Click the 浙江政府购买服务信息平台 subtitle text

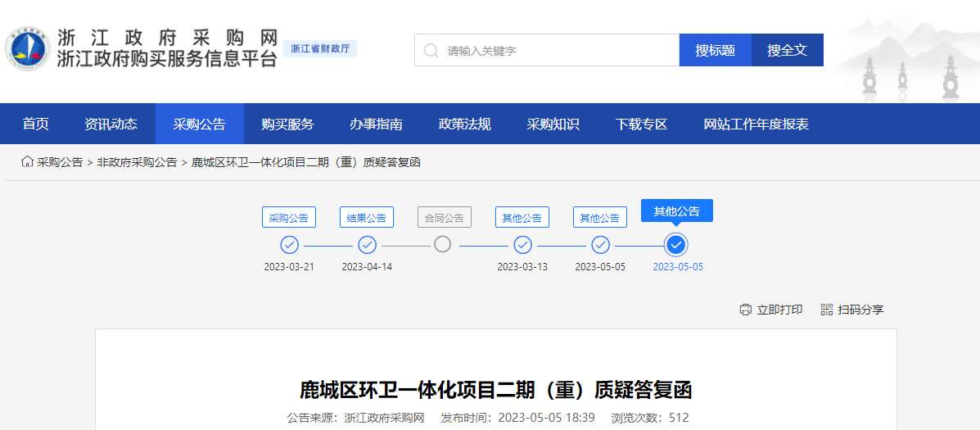(167, 59)
